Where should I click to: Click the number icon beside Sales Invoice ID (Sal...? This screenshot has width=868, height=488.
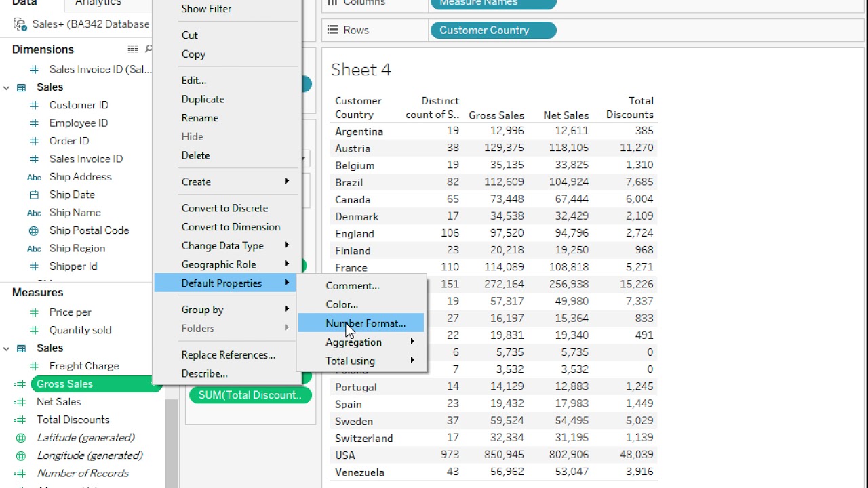point(34,69)
